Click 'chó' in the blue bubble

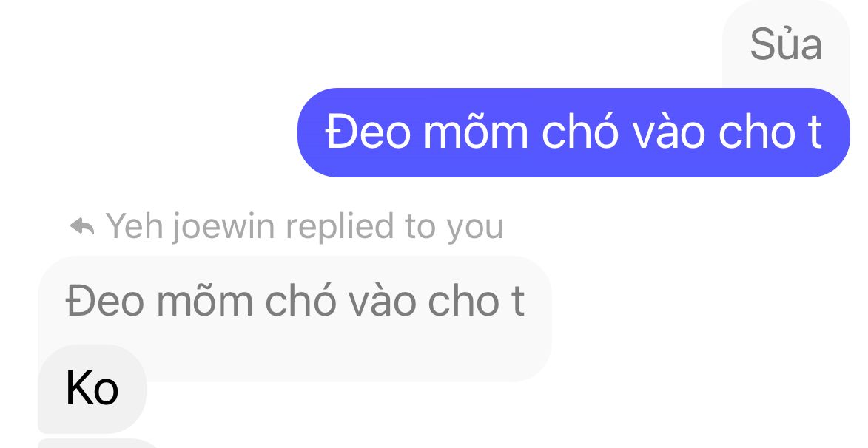579,133
